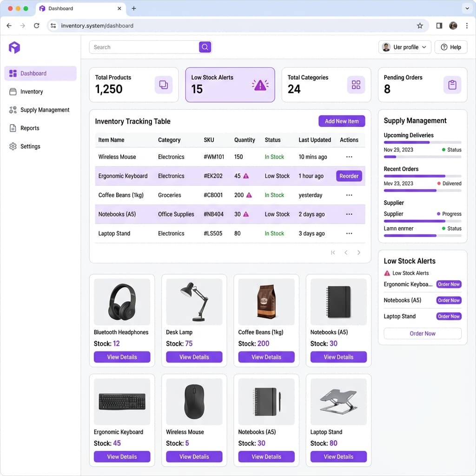Viewport: 476px width, 476px height.
Task: Open Inventory in the sidebar
Action: click(32, 92)
